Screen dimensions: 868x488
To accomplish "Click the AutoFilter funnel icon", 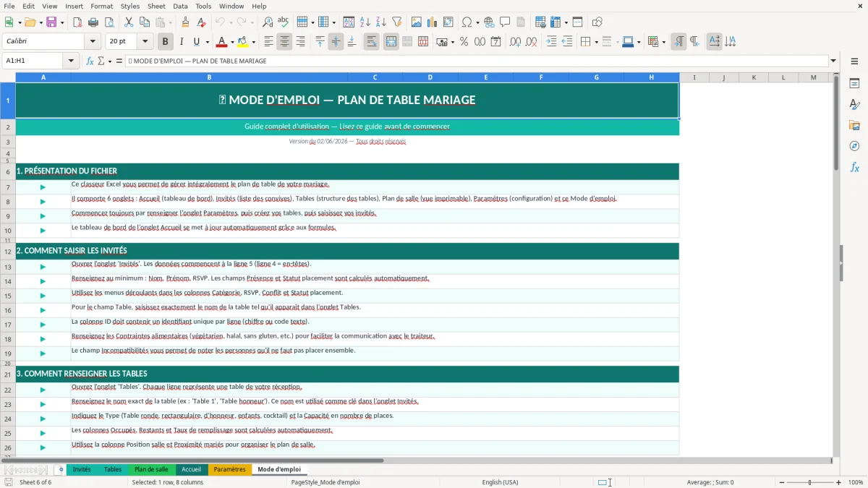I will tap(396, 22).
